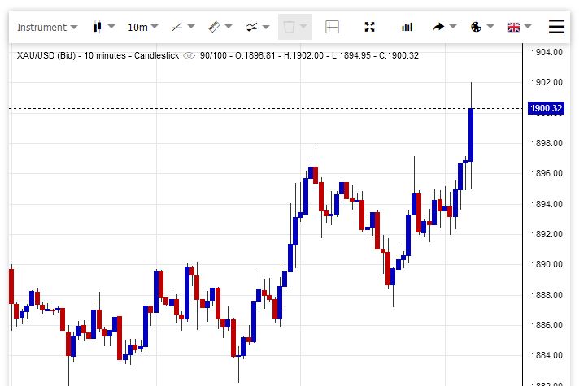Open the 10m timeframe dropdown
The height and width of the screenshot is (386, 588).
(143, 27)
